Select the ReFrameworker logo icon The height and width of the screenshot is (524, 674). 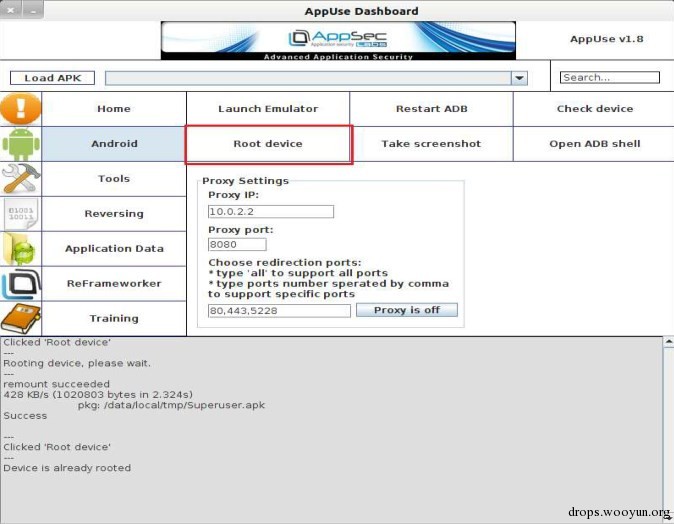[x=21, y=284]
